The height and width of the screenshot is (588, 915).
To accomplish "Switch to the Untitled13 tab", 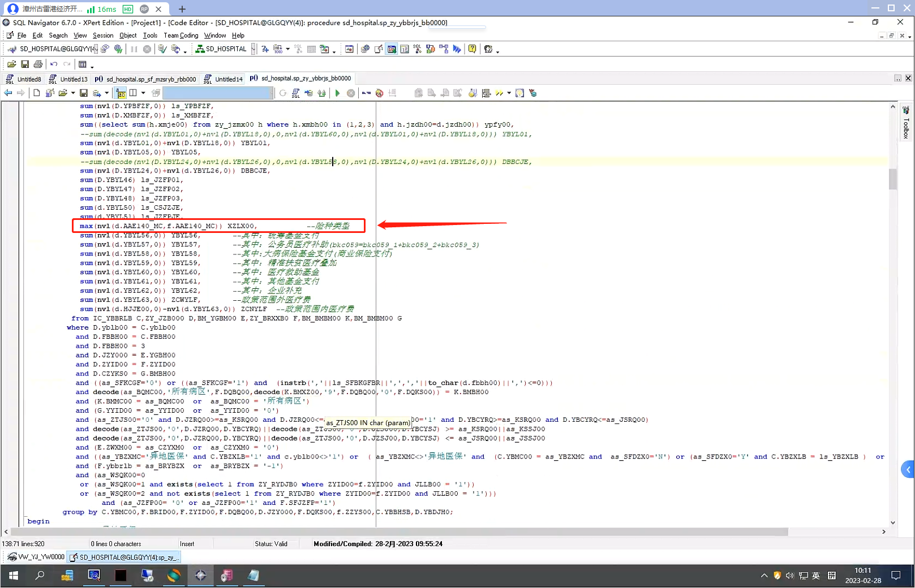I will coord(74,79).
